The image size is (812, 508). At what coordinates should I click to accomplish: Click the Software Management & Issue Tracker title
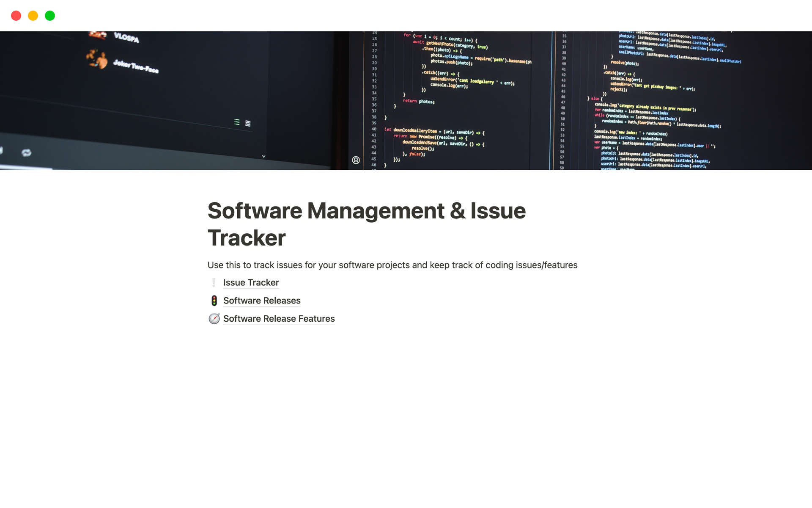(x=366, y=224)
